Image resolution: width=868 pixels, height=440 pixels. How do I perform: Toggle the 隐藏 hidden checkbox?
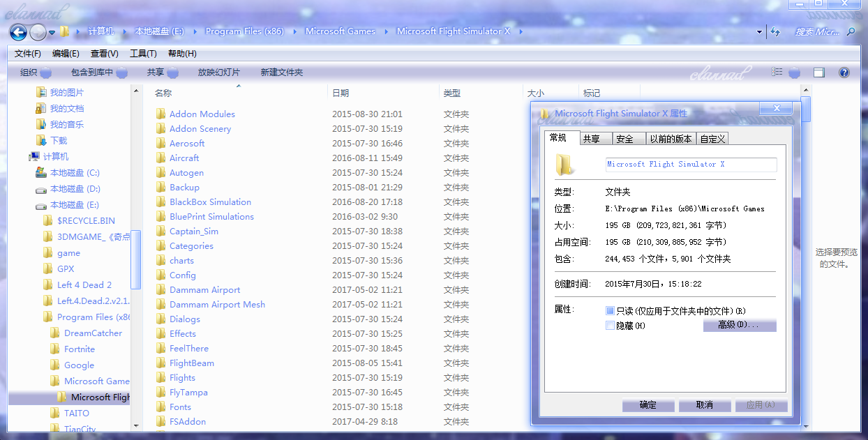tap(610, 325)
